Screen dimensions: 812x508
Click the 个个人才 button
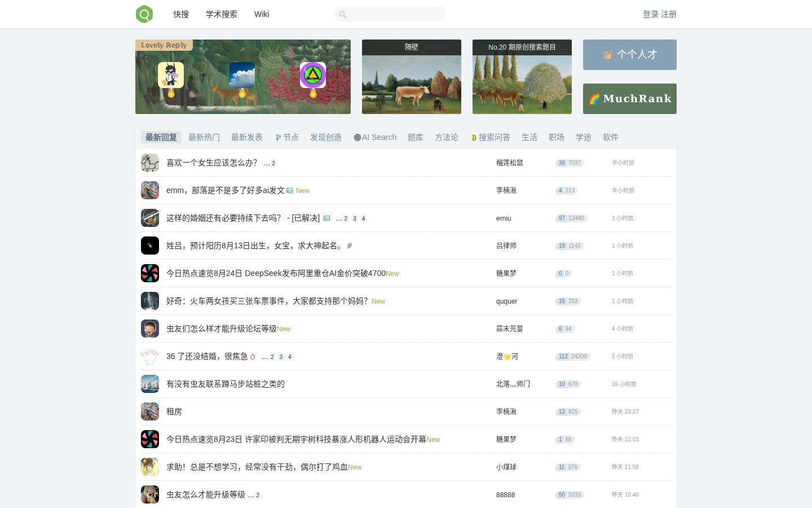click(x=630, y=55)
